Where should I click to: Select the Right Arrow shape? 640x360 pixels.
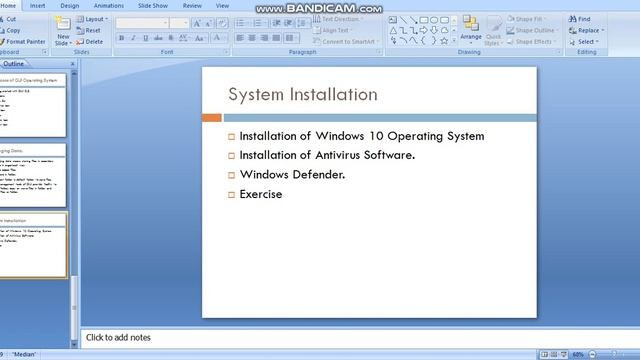pos(424,30)
